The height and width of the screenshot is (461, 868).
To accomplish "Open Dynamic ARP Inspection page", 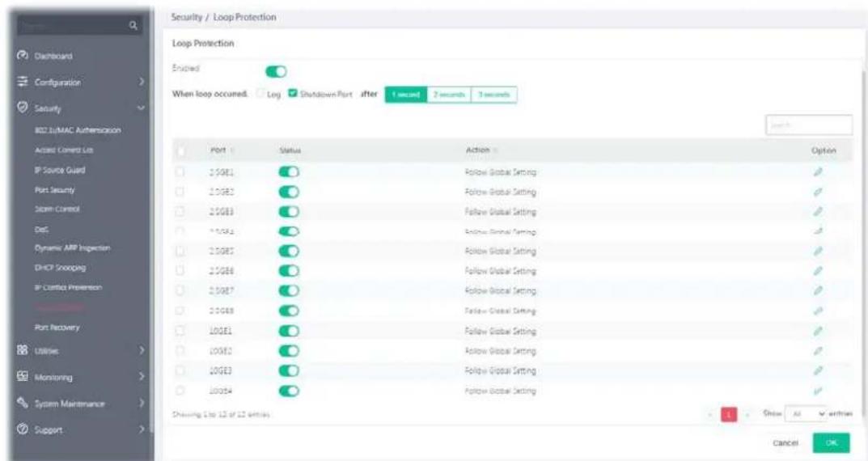I will tap(72, 248).
